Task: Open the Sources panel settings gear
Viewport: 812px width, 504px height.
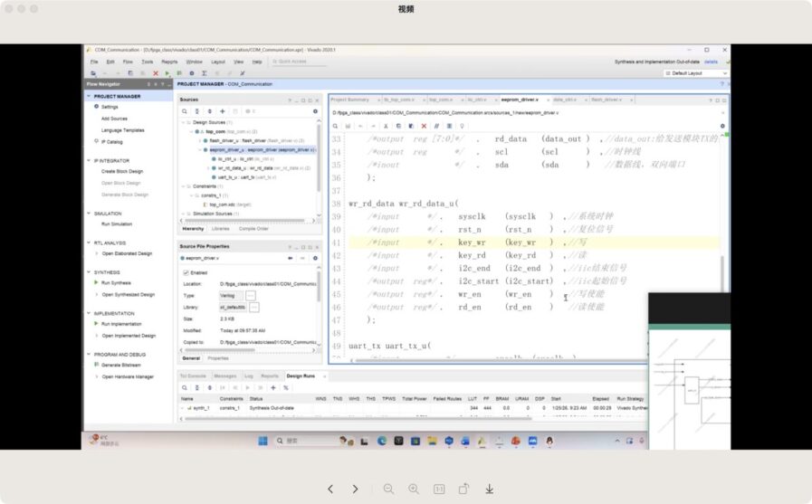Action: pyautogui.click(x=315, y=110)
